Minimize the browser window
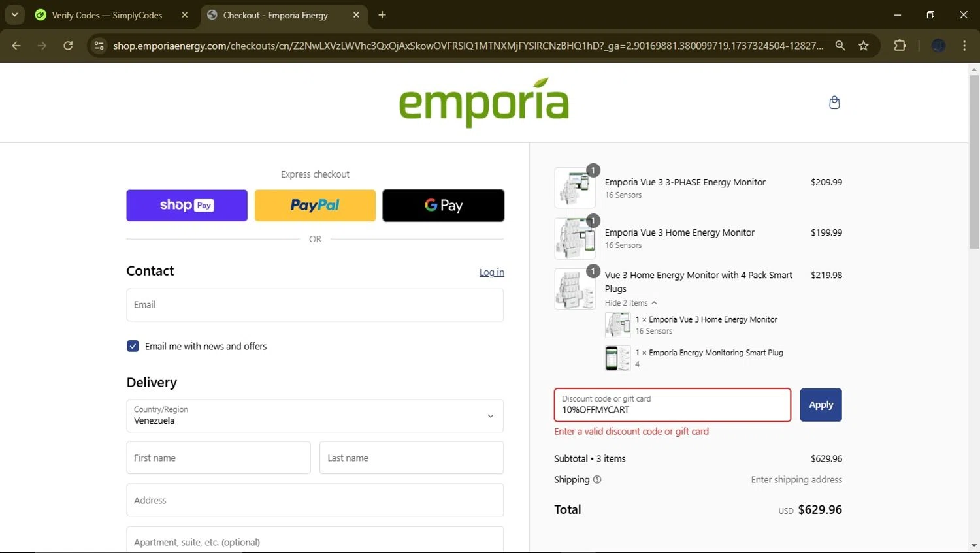Image resolution: width=980 pixels, height=553 pixels. (x=898, y=14)
